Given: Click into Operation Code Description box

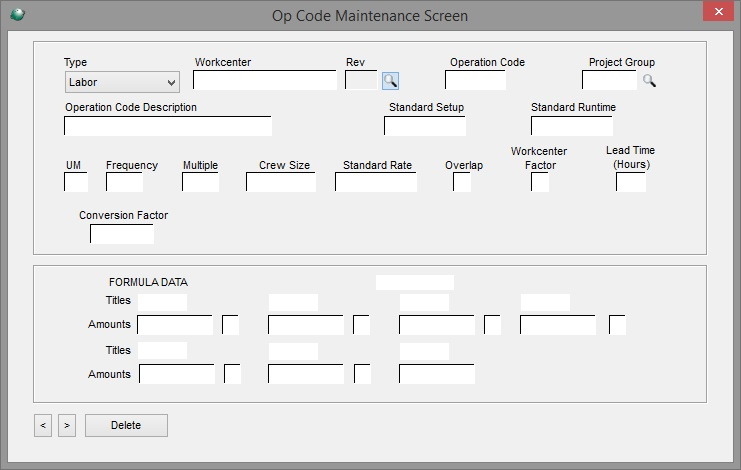Looking at the screenshot, I should (168, 126).
